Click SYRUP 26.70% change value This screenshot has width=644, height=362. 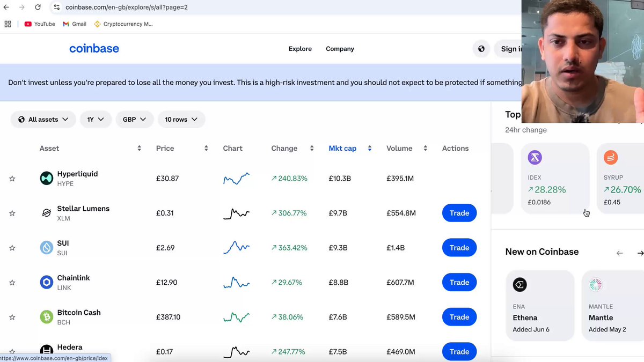623,190
